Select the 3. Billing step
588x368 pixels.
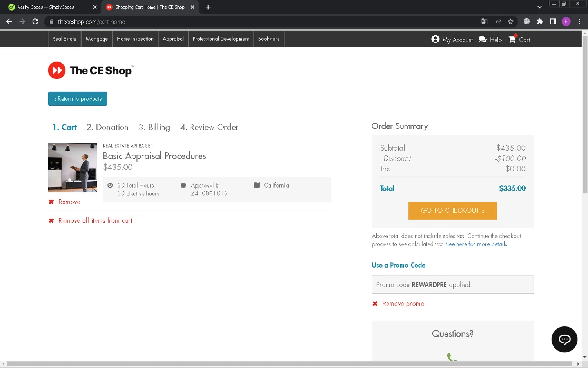point(154,127)
